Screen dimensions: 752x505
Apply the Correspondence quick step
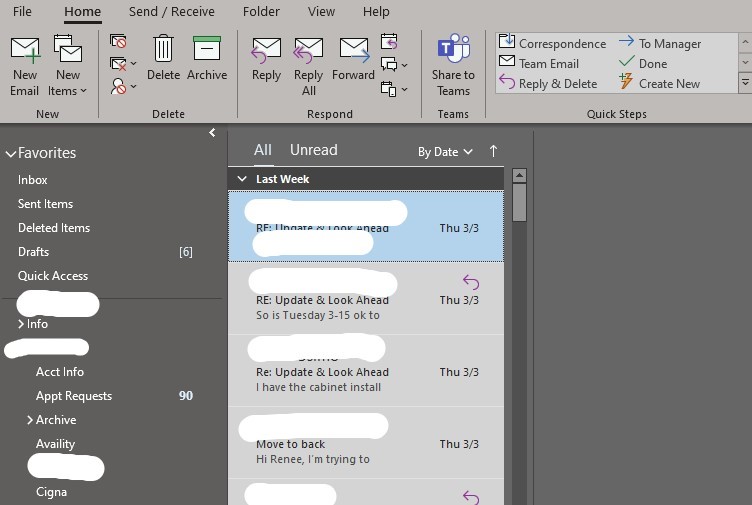[552, 43]
